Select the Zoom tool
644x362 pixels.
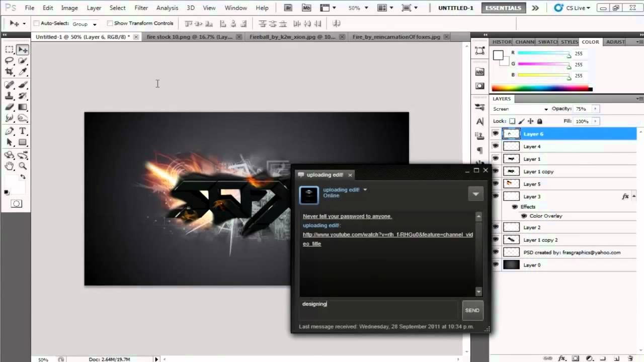[22, 166]
